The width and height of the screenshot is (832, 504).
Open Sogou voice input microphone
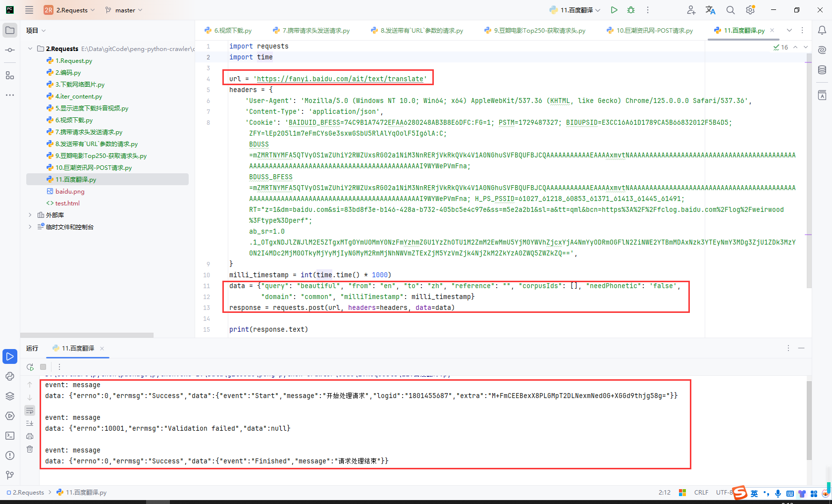click(778, 493)
